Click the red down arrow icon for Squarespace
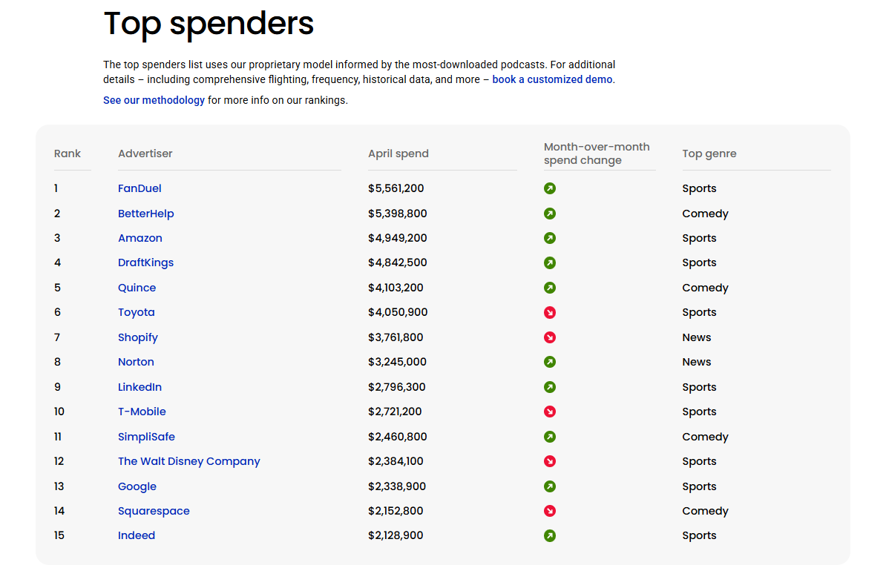This screenshot has height=588, width=889. [x=550, y=511]
